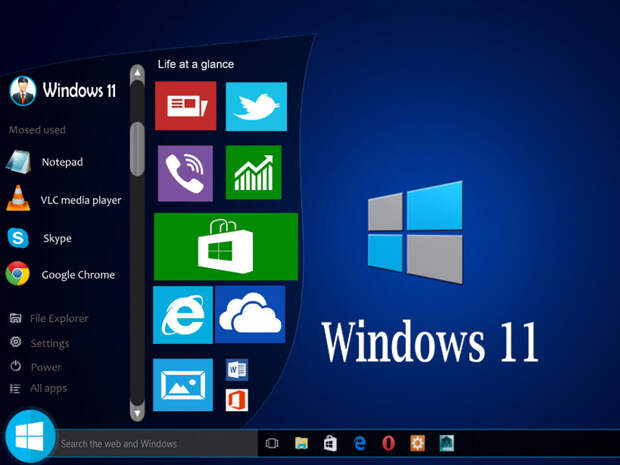Click the round Start button
The width and height of the screenshot is (620, 465).
(30, 436)
